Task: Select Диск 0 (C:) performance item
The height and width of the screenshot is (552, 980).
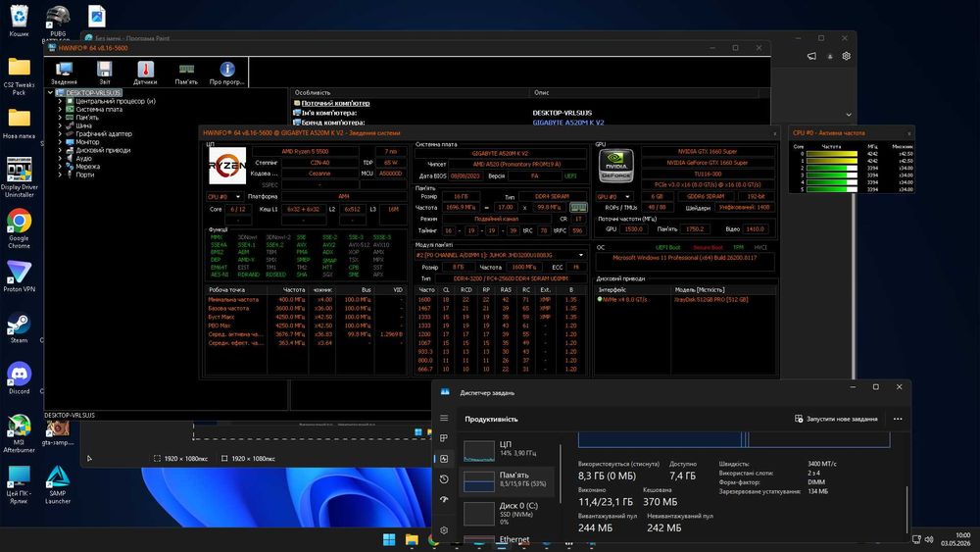Action: [x=508, y=513]
